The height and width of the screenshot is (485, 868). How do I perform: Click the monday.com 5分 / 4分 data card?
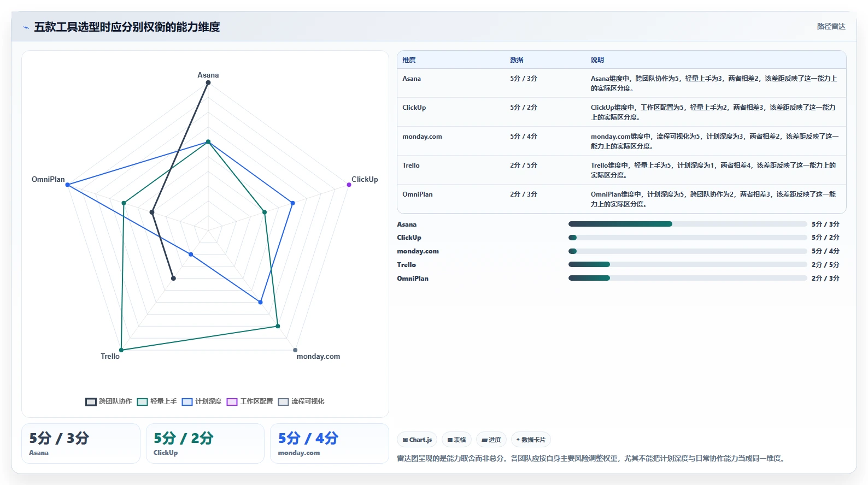(x=330, y=443)
